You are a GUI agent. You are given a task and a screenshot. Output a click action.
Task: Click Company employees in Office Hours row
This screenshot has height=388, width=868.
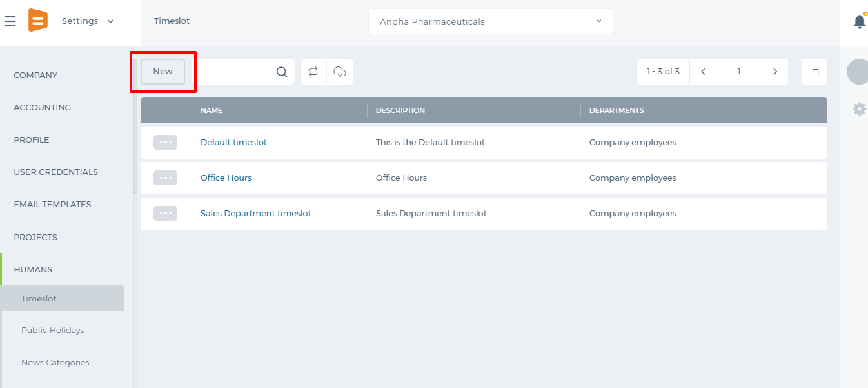[633, 178]
